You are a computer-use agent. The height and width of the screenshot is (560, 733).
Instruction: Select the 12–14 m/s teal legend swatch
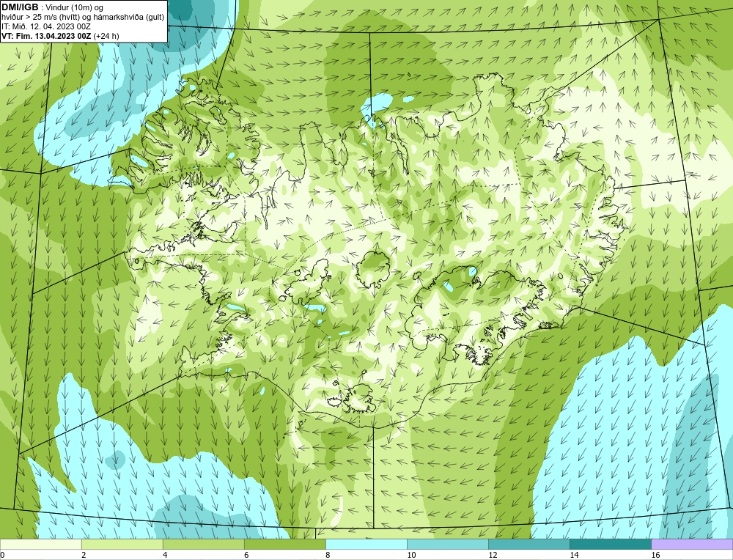point(528,544)
